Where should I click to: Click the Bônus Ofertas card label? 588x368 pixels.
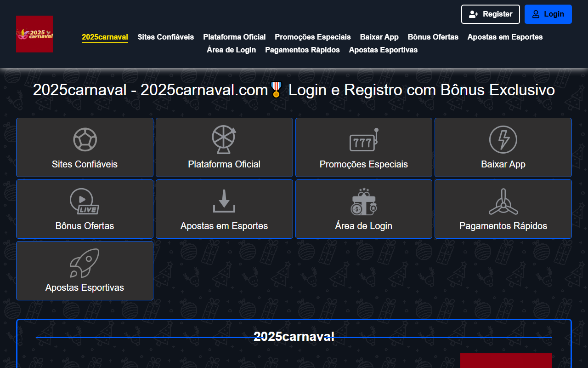(x=85, y=226)
